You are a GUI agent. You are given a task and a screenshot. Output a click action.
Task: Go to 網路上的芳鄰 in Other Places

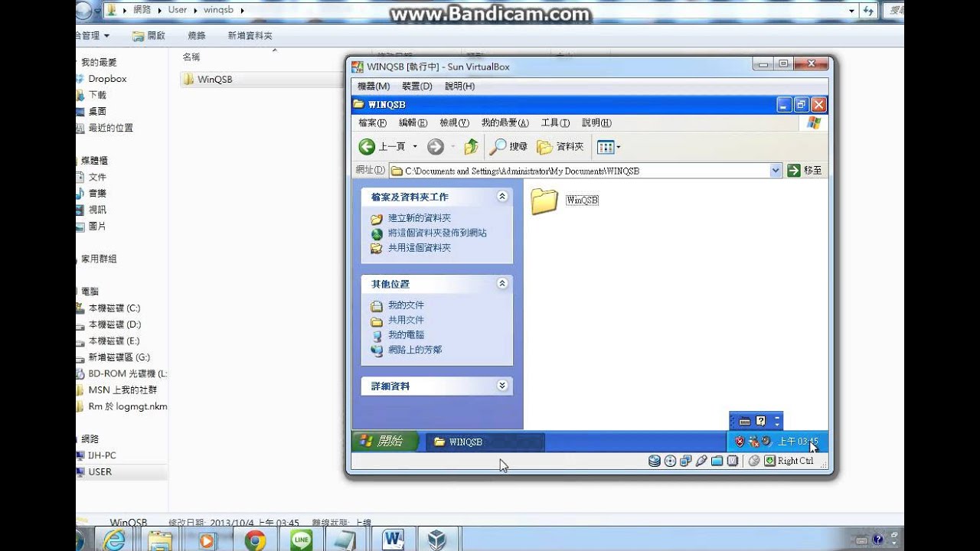[415, 350]
